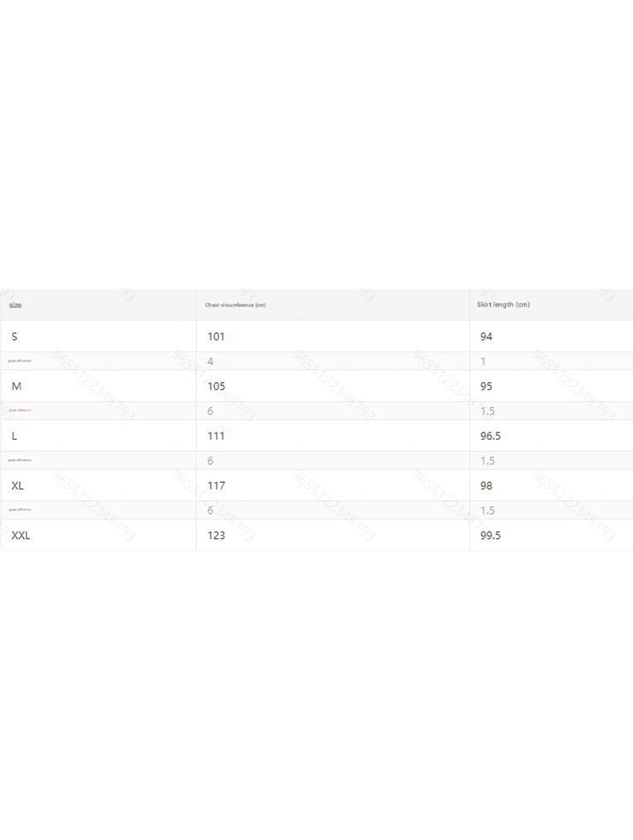Select the XXL size cell

21,535
